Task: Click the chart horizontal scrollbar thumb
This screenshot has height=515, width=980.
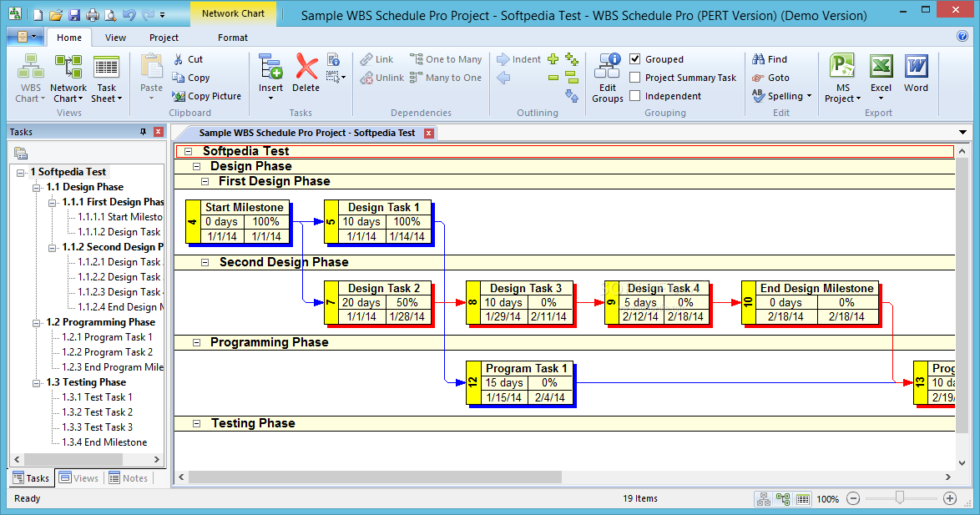Action: (x=375, y=477)
